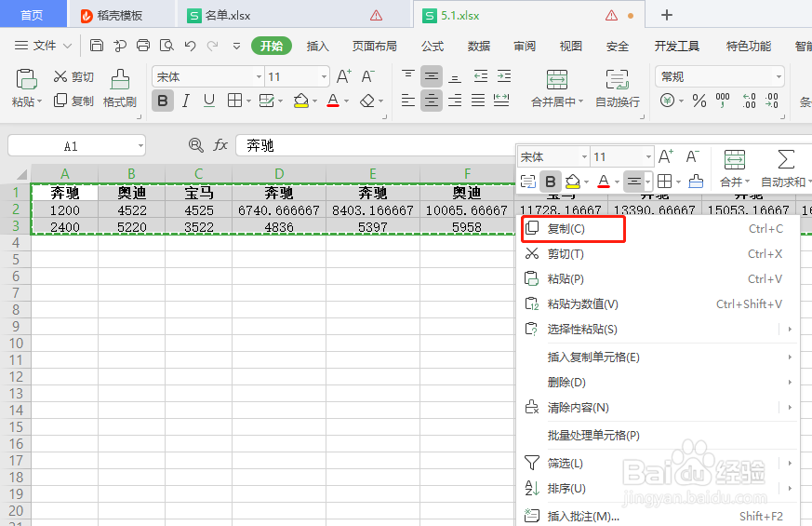Apply thousands separator format
812x526 pixels.
(x=723, y=100)
